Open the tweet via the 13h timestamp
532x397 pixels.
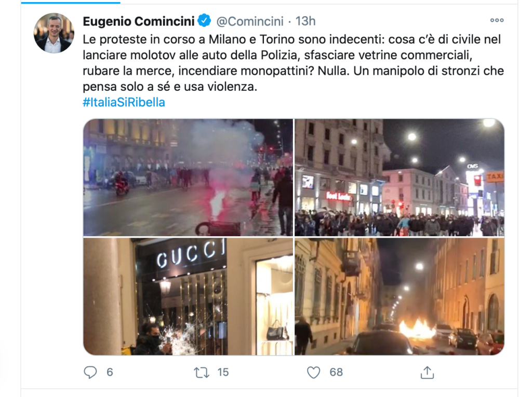coord(305,21)
